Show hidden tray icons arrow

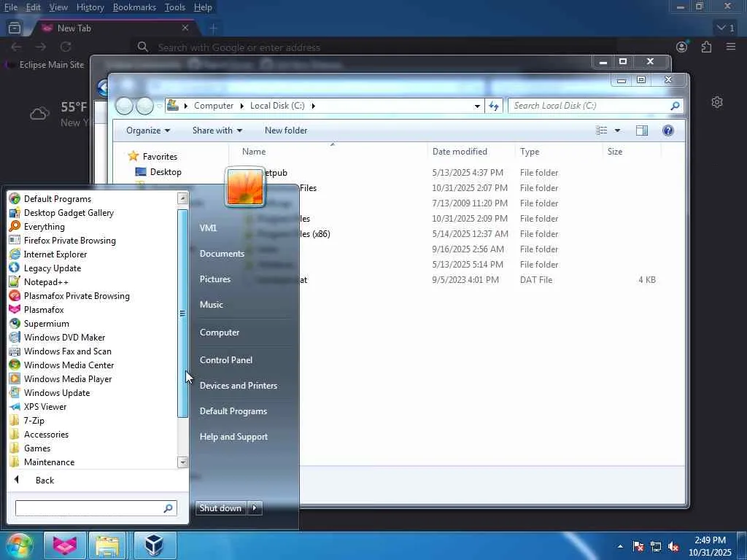click(620, 546)
